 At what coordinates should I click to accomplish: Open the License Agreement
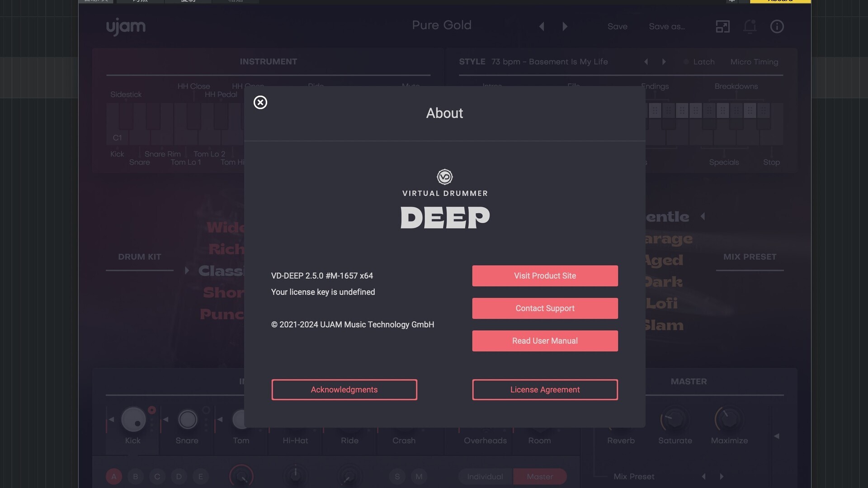pyautogui.click(x=545, y=389)
